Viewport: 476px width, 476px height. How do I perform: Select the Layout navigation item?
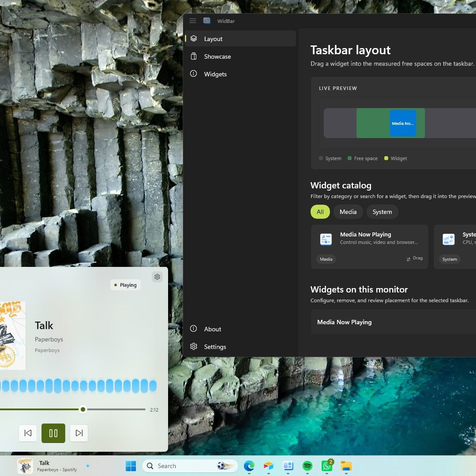240,38
